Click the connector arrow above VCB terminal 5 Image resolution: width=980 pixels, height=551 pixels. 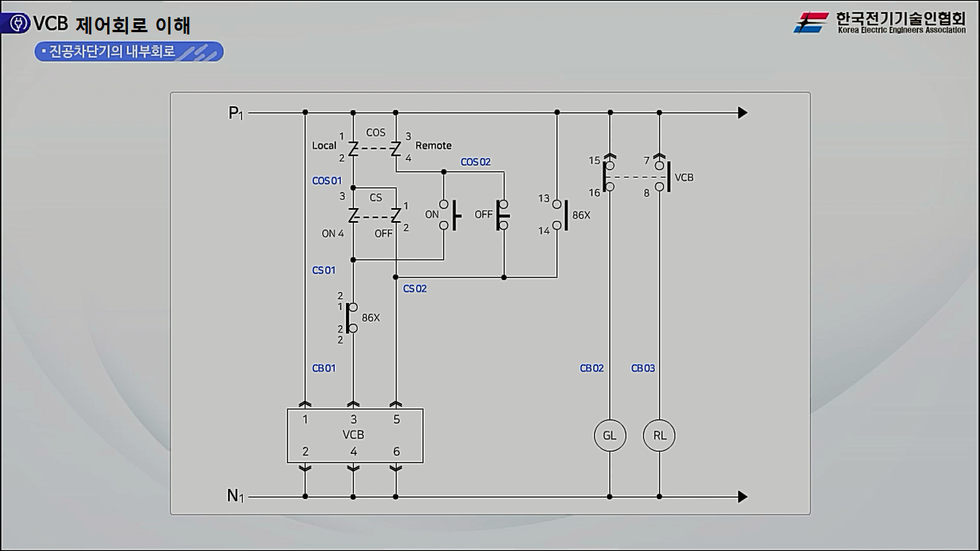coord(396,403)
